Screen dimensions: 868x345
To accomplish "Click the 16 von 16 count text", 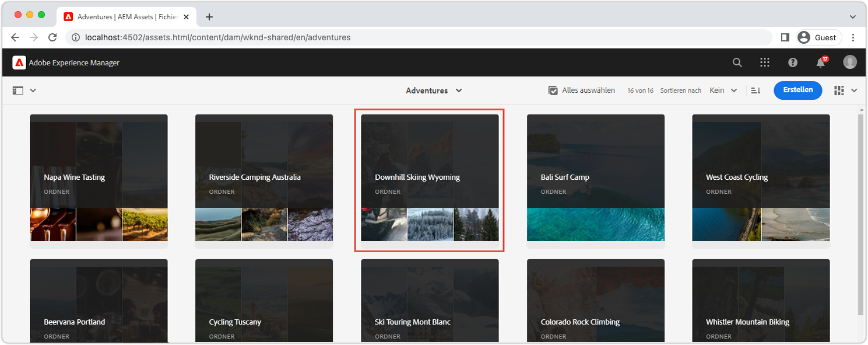I will pyautogui.click(x=640, y=90).
